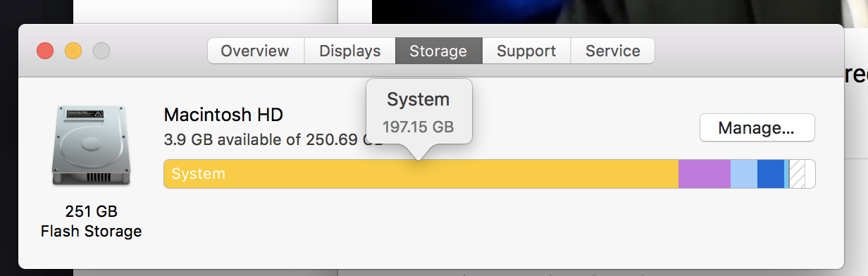The image size is (868, 276).
Task: Show the Service tab
Action: [x=612, y=51]
